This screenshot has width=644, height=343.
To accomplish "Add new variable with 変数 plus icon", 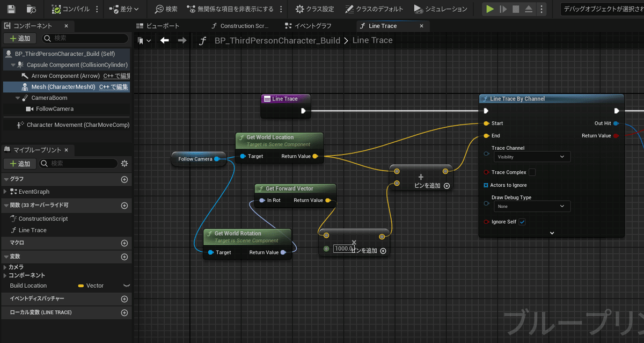I will [x=124, y=257].
